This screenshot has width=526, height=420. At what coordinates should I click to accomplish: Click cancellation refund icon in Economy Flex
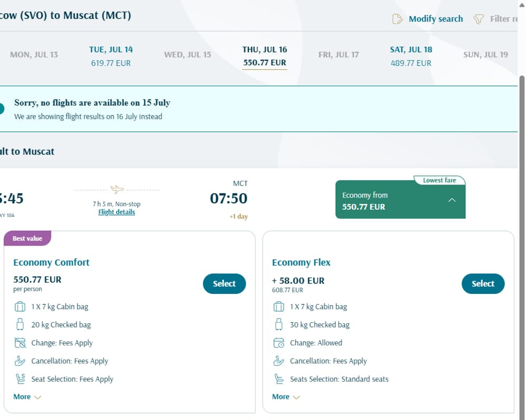click(x=279, y=361)
